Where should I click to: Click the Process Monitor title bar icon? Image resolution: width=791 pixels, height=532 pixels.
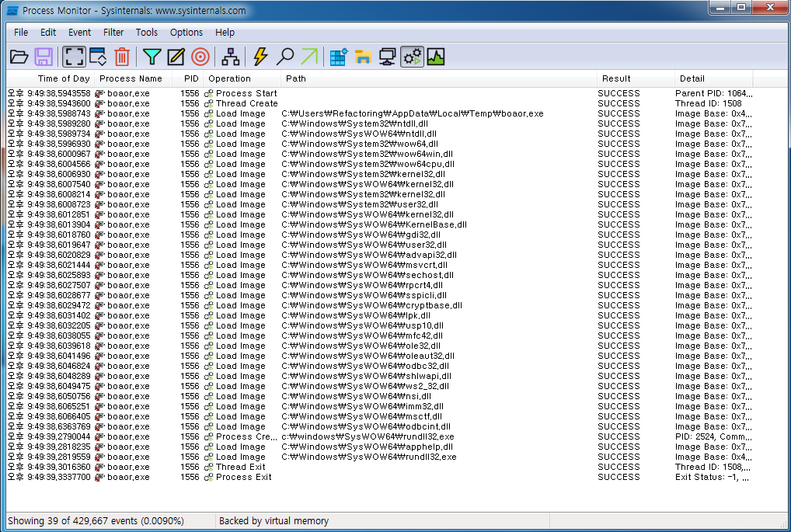12,11
